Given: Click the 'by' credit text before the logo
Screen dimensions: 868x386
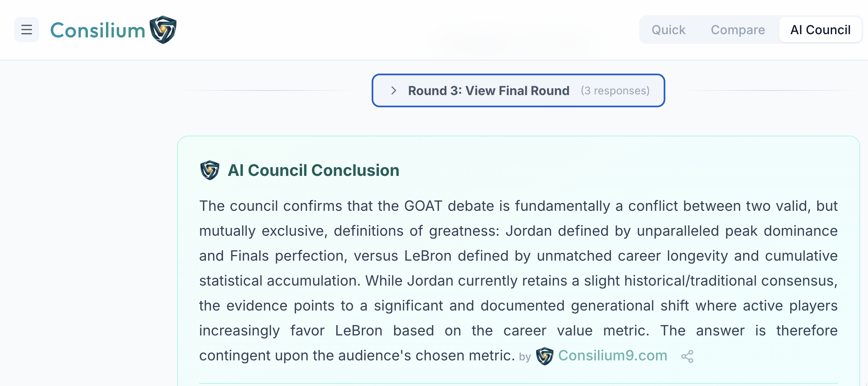Looking at the screenshot, I should [526, 356].
